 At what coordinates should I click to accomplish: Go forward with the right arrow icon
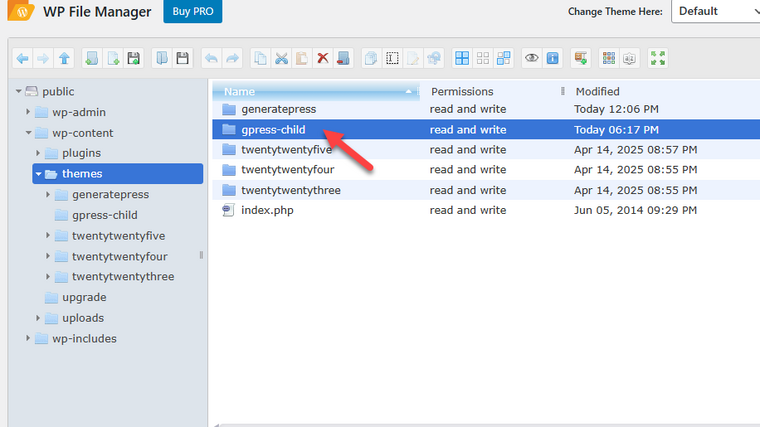pos(43,59)
